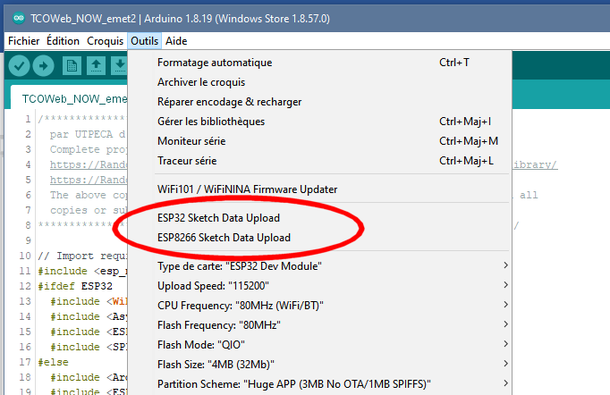The height and width of the screenshot is (395, 610).
Task: Click the Upload arrow icon
Action: (43, 66)
